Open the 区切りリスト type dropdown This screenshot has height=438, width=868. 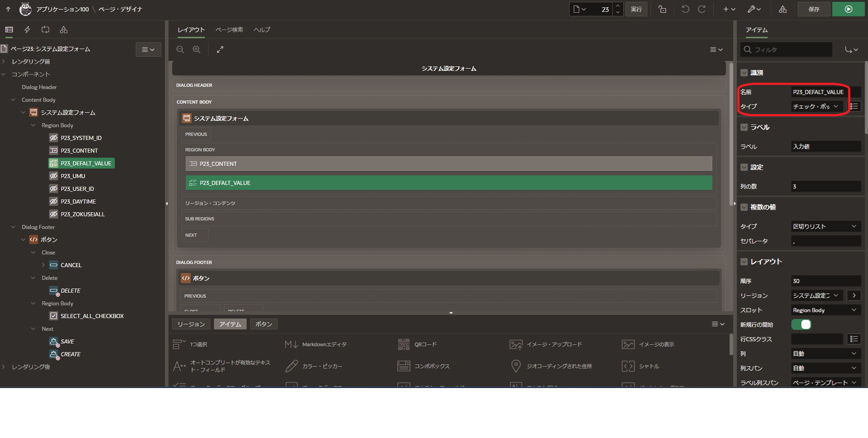(x=826, y=226)
